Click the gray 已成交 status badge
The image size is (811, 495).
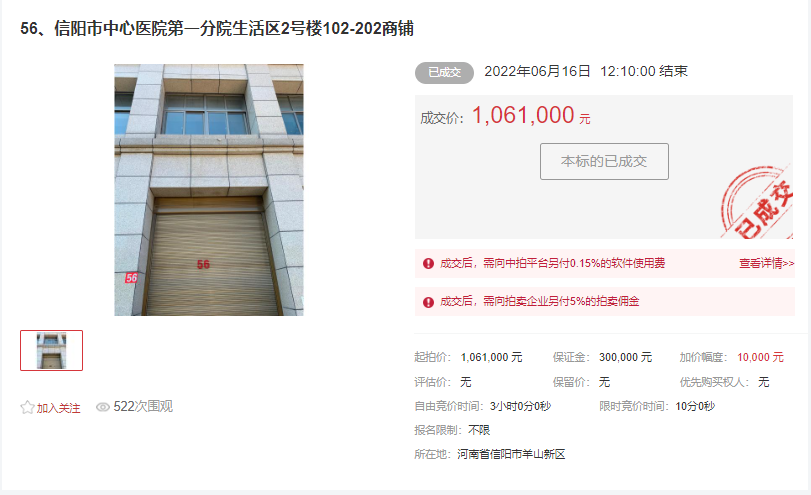click(444, 73)
